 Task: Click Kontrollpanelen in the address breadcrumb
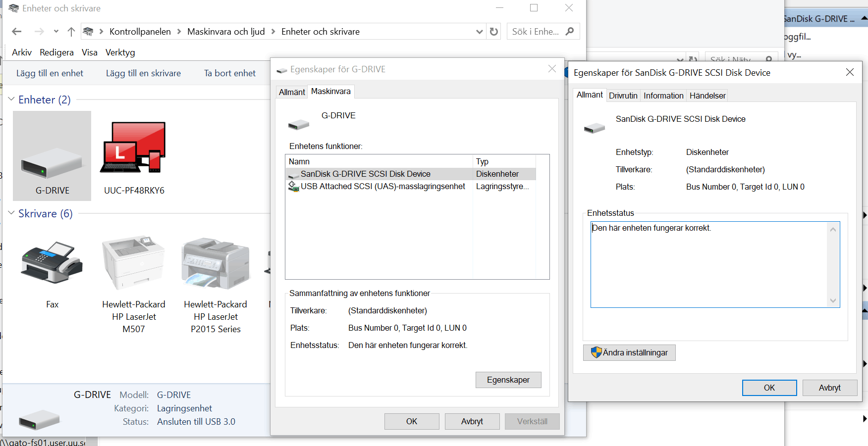[140, 32]
